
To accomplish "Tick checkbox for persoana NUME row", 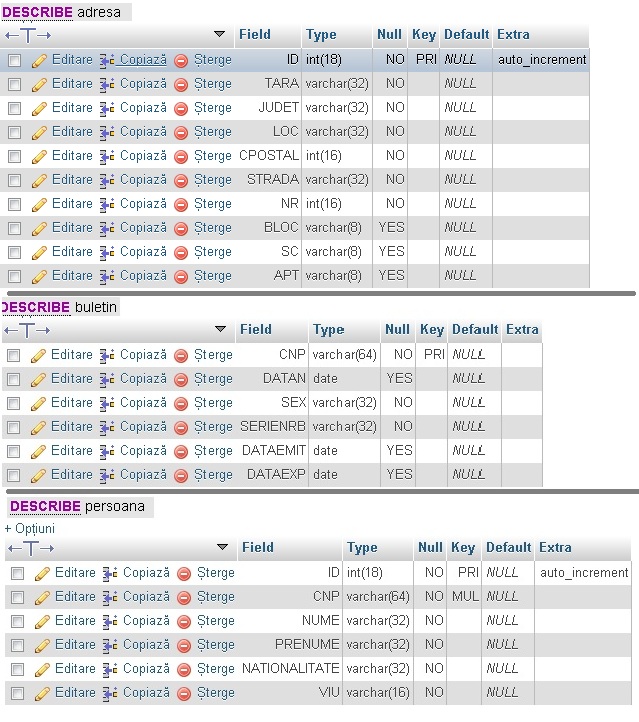I will pos(17,621).
